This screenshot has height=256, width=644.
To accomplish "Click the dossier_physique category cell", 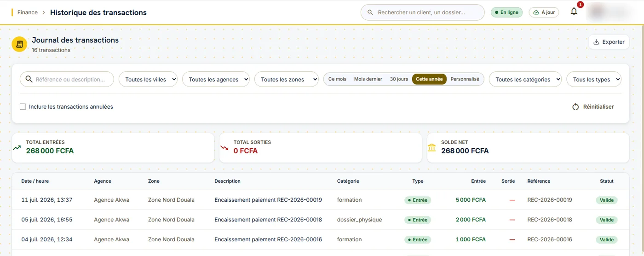I will pyautogui.click(x=360, y=220).
